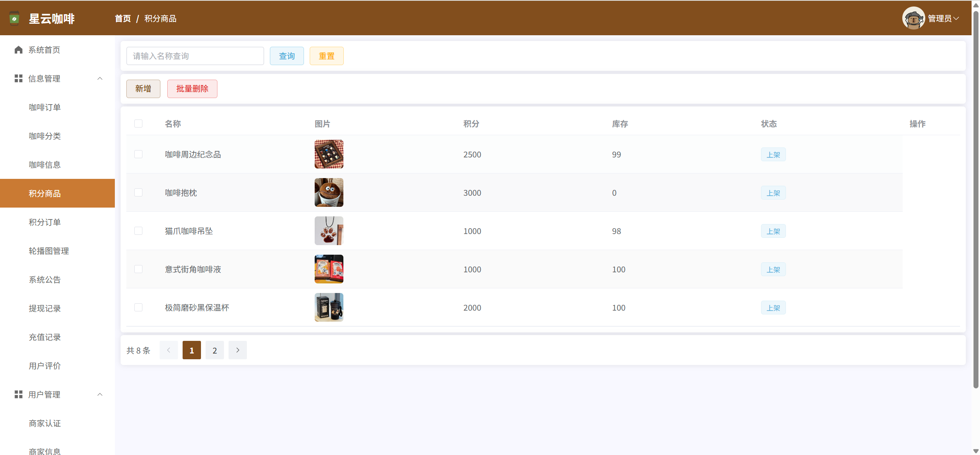Click the 星云咖啡 coffee cup logo
Screen dimensions: 980x455
pyautogui.click(x=14, y=18)
